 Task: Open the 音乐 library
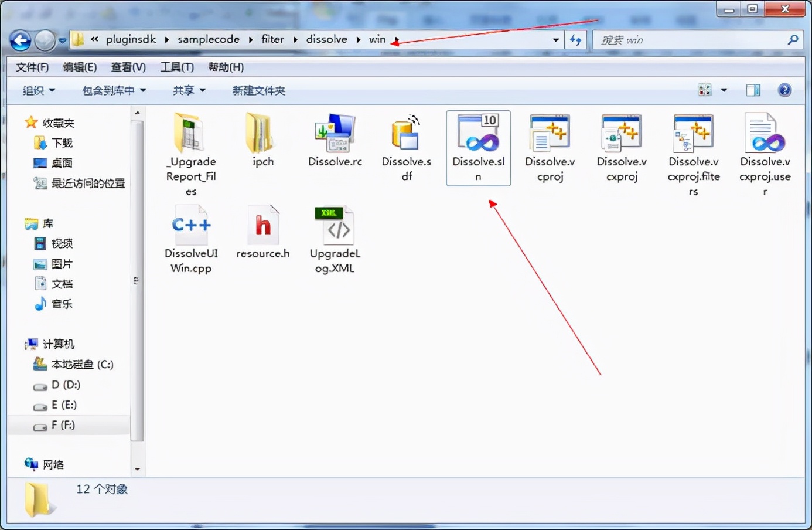point(62,304)
